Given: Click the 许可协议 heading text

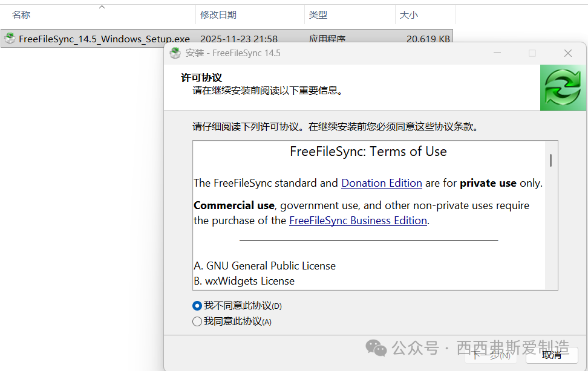Looking at the screenshot, I should click(x=201, y=77).
